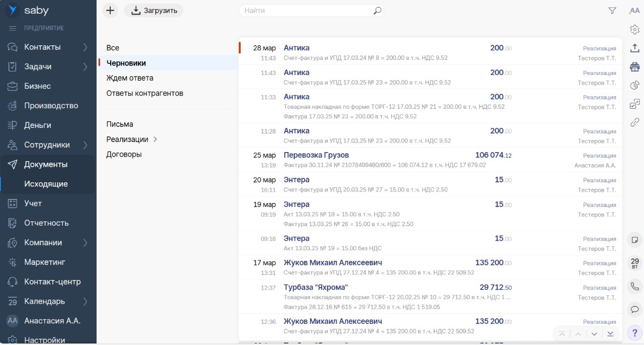Open the Перевозка Грузов document link
This screenshot has width=644, height=345.
pyautogui.click(x=316, y=155)
